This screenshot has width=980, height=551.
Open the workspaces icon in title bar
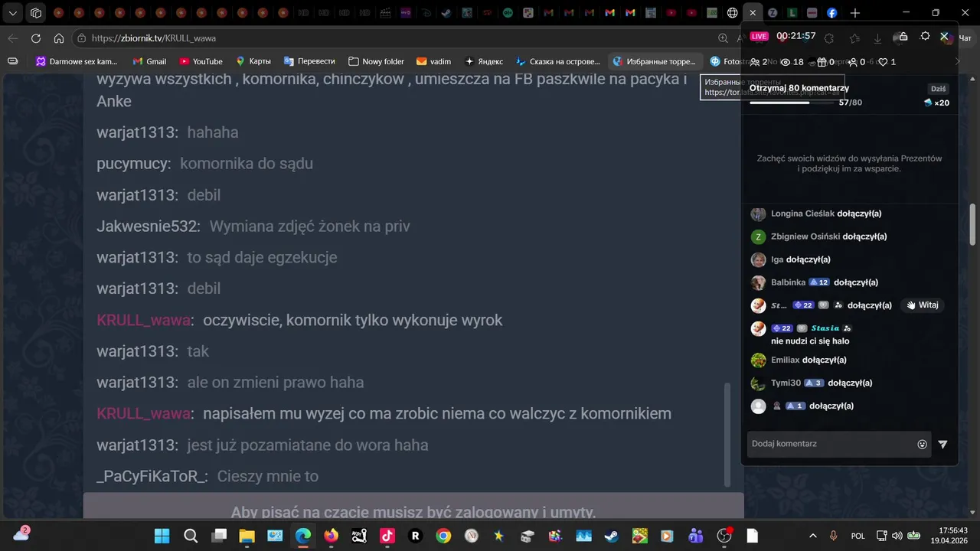(35, 13)
